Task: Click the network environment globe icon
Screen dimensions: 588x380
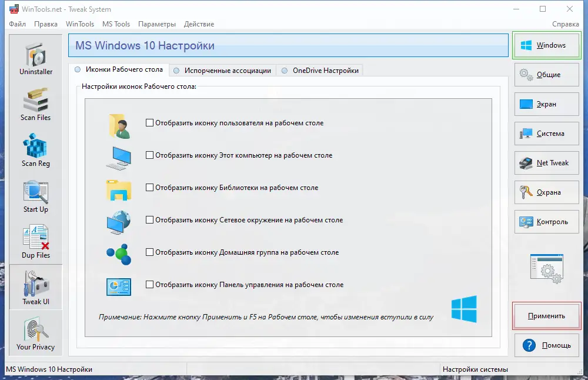Action: tap(119, 222)
